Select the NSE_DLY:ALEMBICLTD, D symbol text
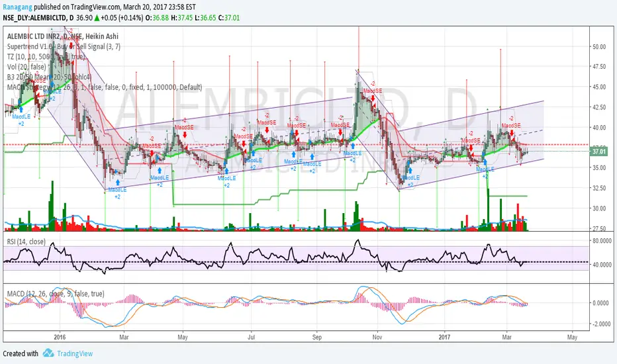The height and width of the screenshot is (364, 617). pos(38,18)
